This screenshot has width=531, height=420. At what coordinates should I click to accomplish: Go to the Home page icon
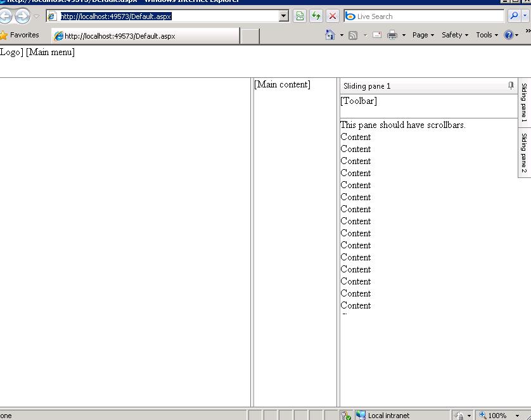coord(330,35)
